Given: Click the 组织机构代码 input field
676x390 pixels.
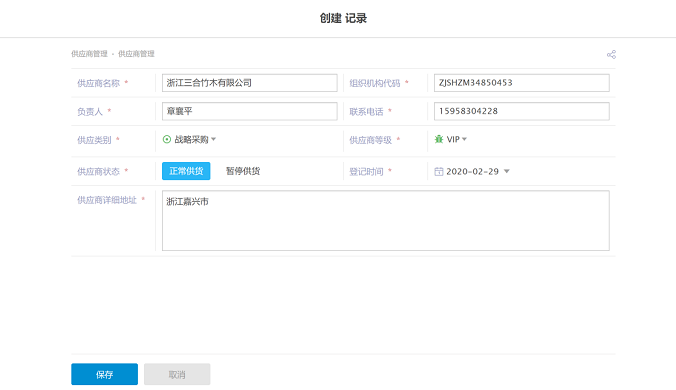Looking at the screenshot, I should click(x=522, y=83).
